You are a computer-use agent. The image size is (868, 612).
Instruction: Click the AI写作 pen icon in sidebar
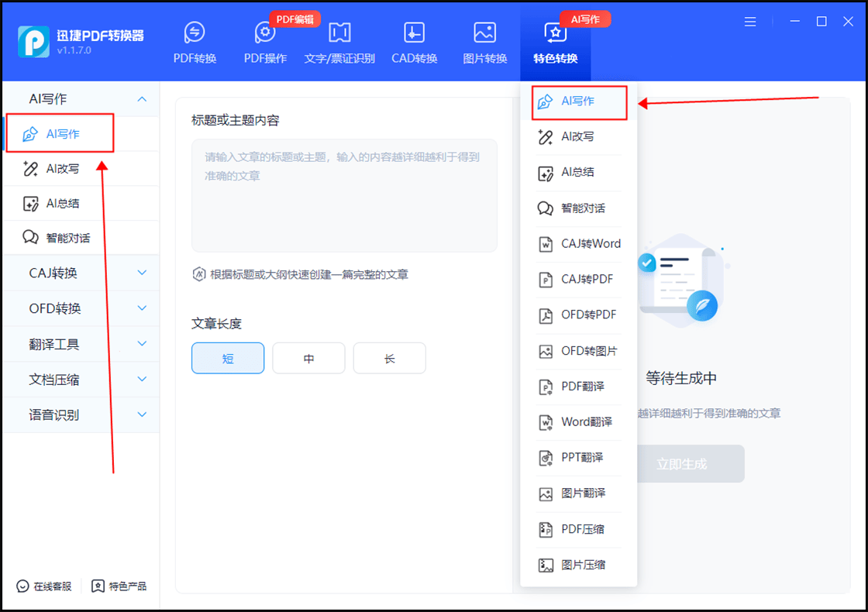(x=30, y=134)
